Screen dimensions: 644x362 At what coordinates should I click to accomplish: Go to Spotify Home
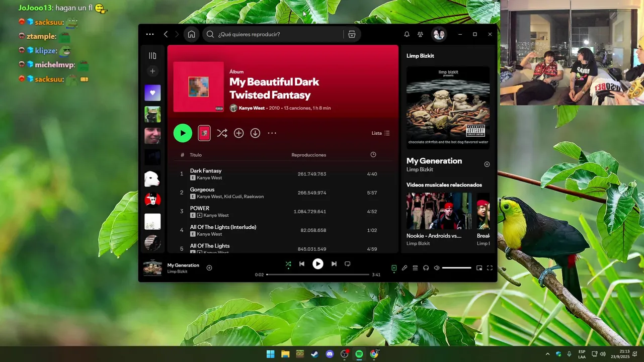pyautogui.click(x=191, y=34)
